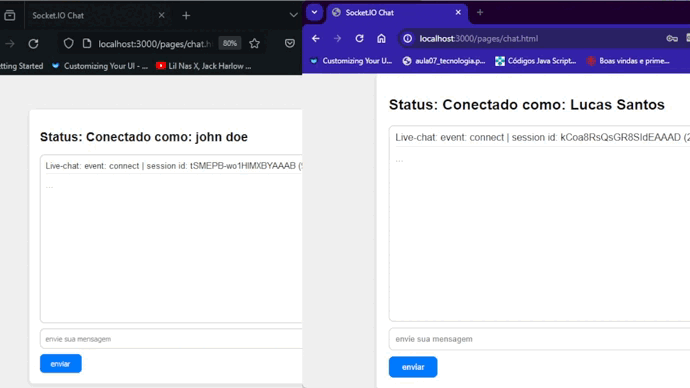Go forward in the Chrome window
This screenshot has height=388, width=690.
338,39
